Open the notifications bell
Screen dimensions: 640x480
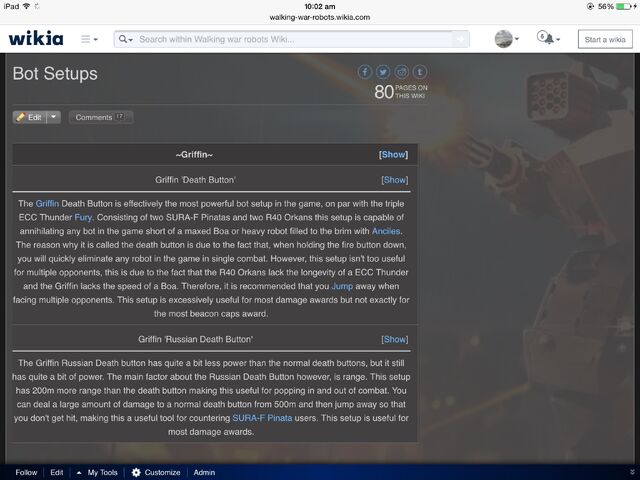548,38
